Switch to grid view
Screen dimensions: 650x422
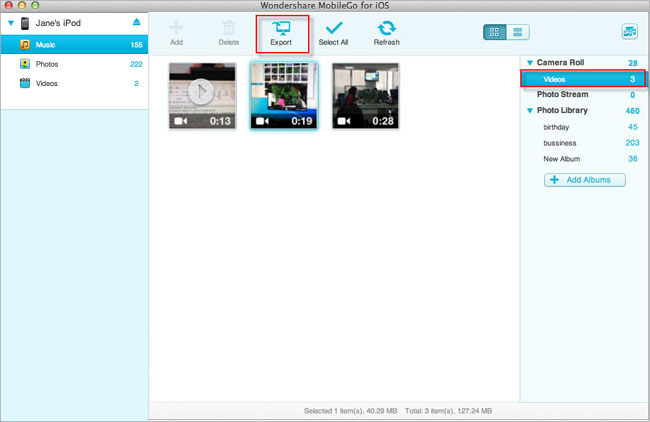[x=495, y=32]
